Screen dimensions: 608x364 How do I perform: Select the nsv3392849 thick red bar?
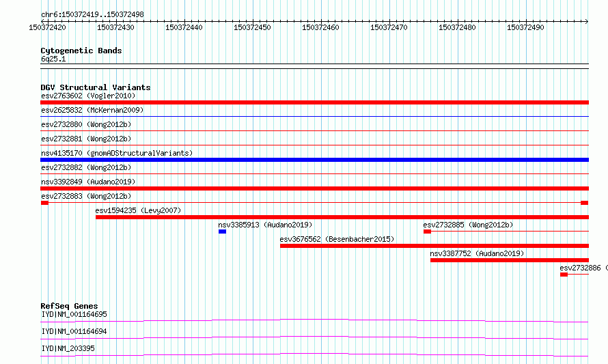pos(314,188)
